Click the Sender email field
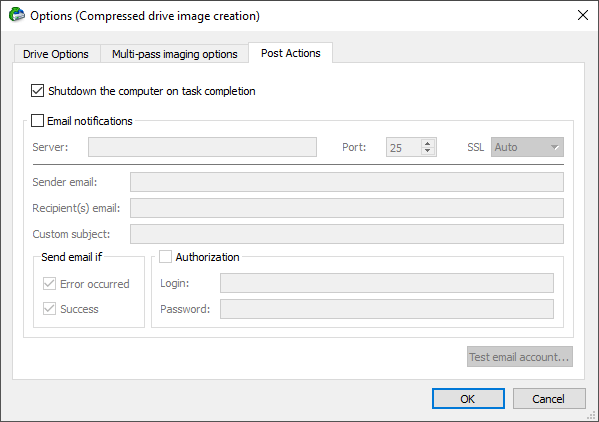 point(347,182)
